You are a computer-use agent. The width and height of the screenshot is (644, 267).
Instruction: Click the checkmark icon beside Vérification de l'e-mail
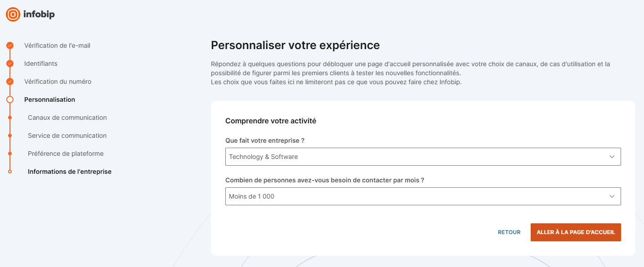(x=10, y=45)
